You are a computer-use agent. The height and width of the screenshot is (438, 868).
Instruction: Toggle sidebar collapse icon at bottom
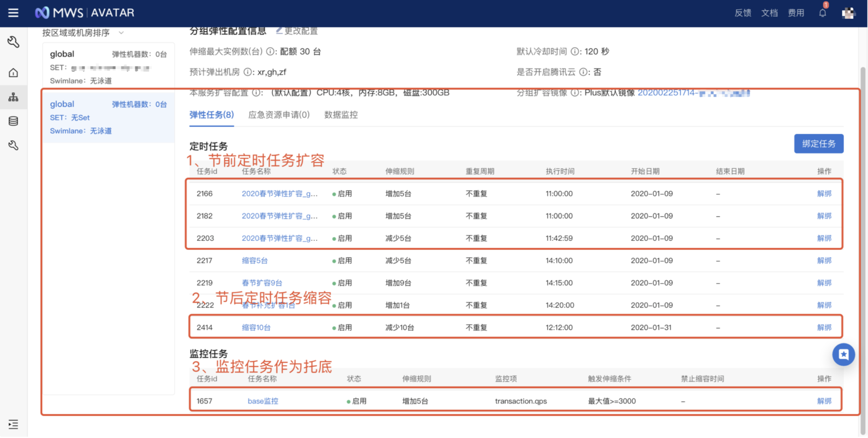point(13,424)
